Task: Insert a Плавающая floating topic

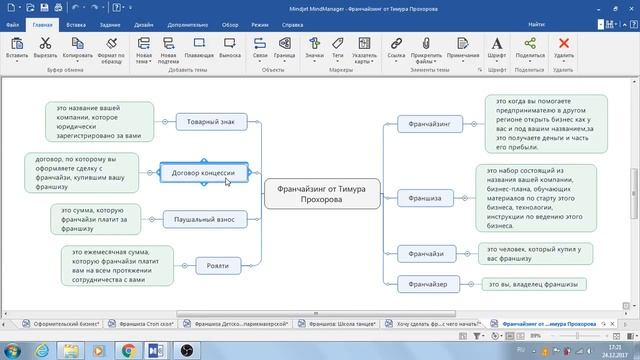Action: coord(199,43)
